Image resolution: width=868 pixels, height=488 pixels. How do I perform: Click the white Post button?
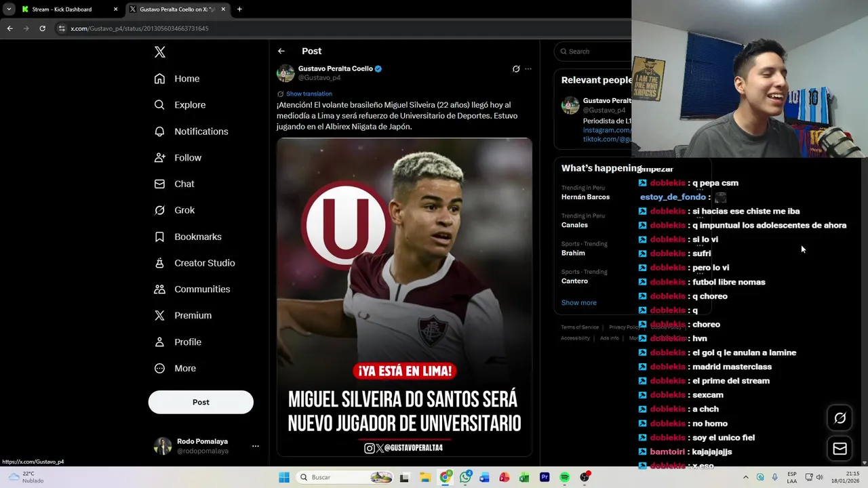click(x=201, y=402)
